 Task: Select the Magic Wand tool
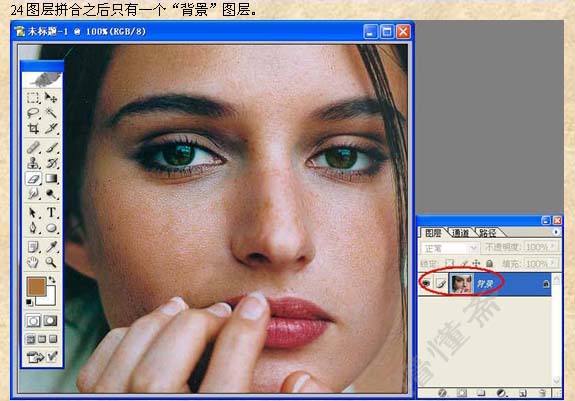coord(51,113)
